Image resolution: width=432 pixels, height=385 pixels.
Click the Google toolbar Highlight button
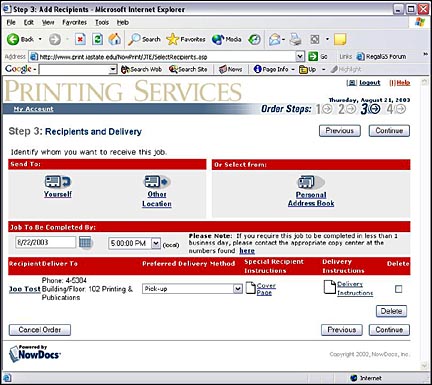[346, 69]
